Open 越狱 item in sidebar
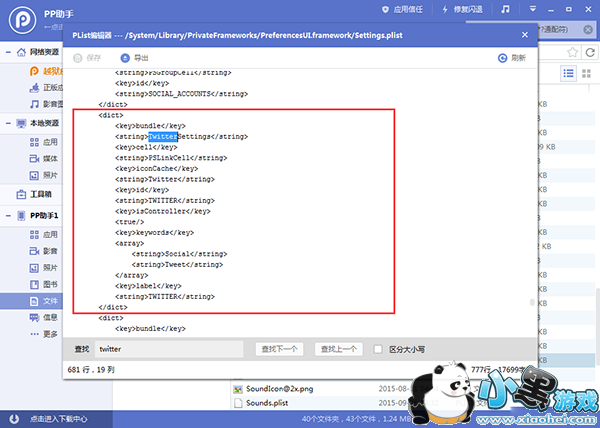Image resolution: width=600 pixels, height=428 pixels. click(x=46, y=71)
